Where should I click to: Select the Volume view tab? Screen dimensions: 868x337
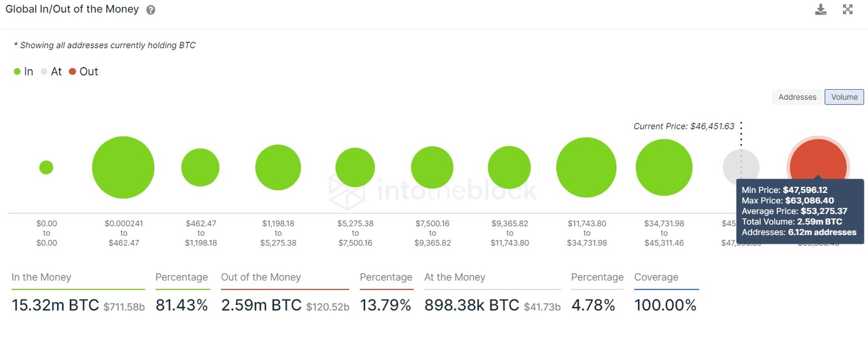(844, 97)
